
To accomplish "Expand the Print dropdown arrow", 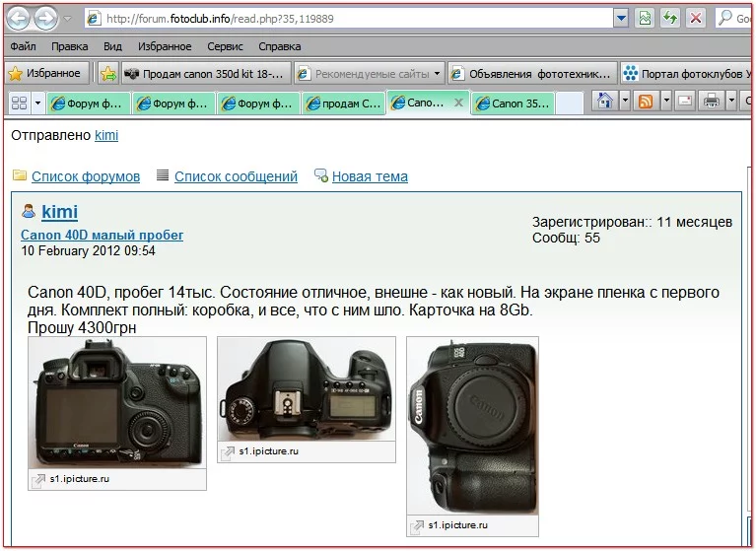I will (x=731, y=101).
